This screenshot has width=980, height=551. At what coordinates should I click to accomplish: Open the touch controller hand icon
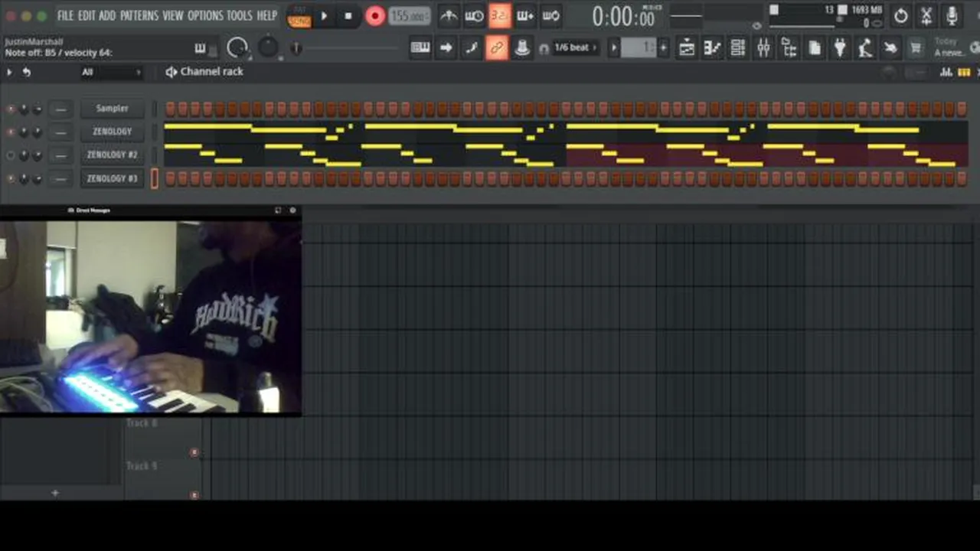(x=890, y=48)
